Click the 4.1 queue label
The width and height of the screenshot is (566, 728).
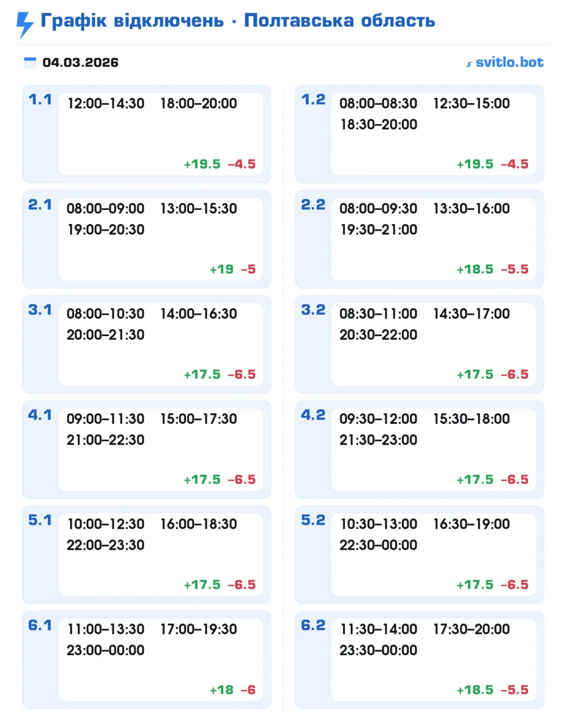click(40, 415)
